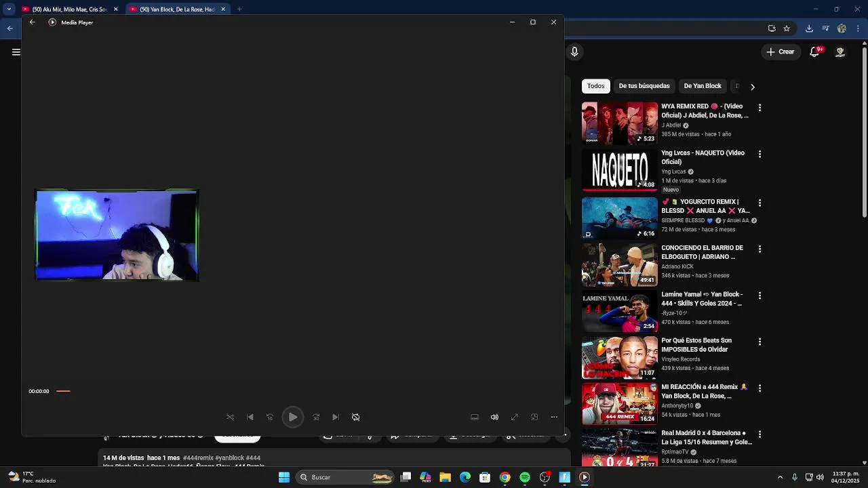Select the De Yan Block chip
Image resolution: width=868 pixels, height=488 pixels.
(x=703, y=86)
